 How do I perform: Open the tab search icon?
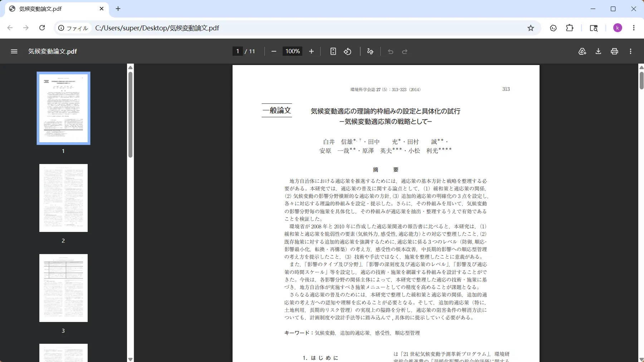tap(594, 28)
